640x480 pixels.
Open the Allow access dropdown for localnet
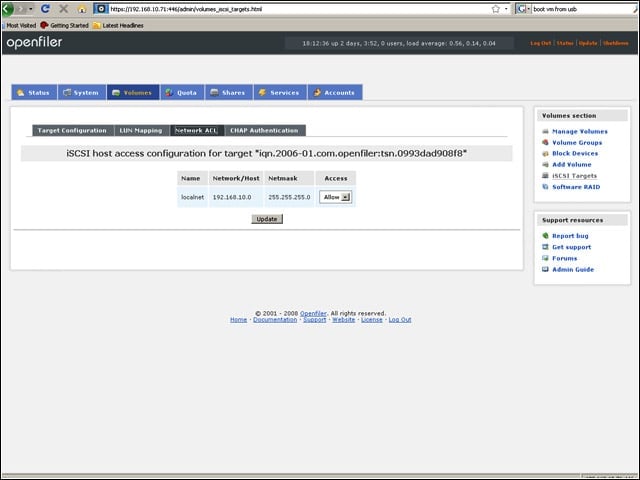pyautogui.click(x=336, y=197)
